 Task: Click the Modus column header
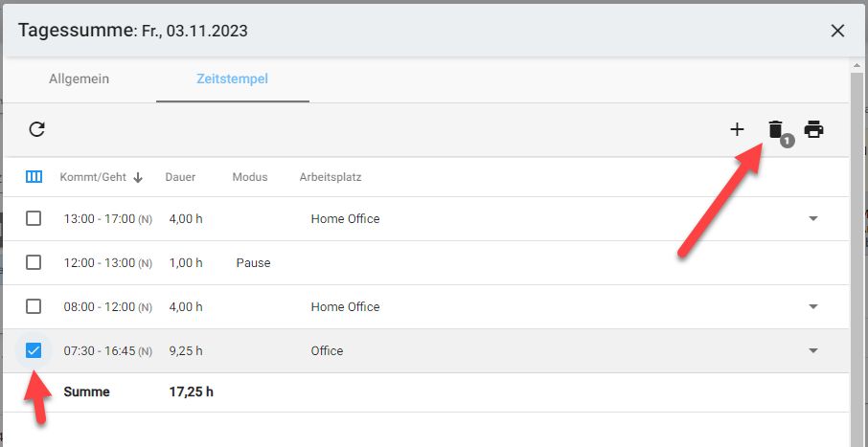pyautogui.click(x=250, y=177)
